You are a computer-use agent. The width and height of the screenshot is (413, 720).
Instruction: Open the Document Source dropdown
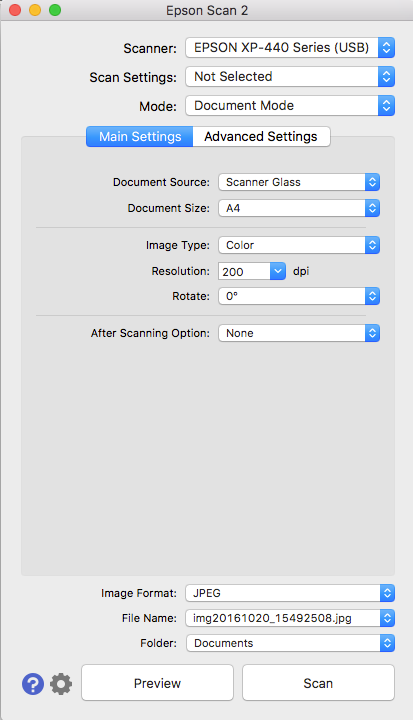[299, 182]
